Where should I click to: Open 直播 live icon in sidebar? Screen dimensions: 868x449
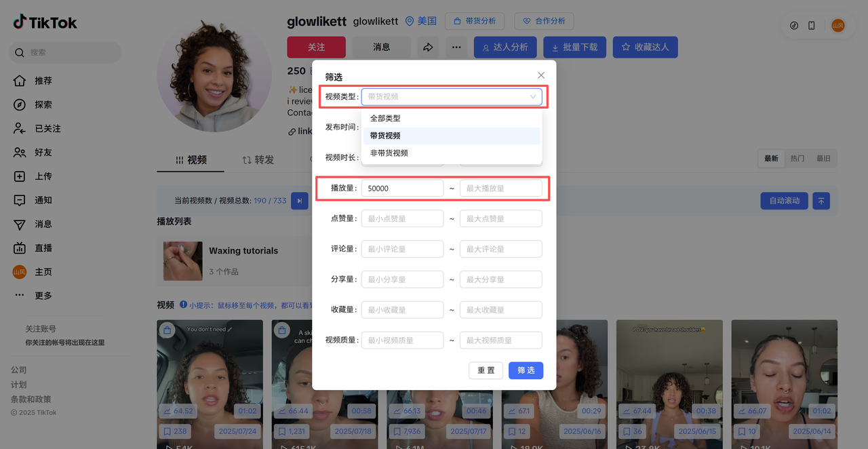(x=20, y=248)
